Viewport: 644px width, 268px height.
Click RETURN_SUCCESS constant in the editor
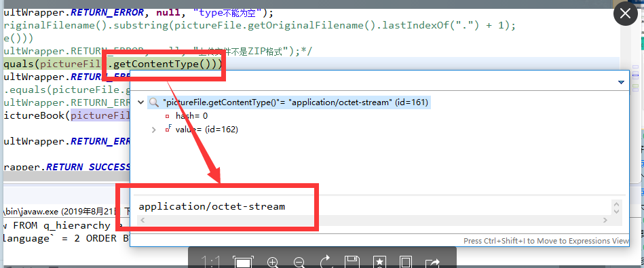coord(88,167)
